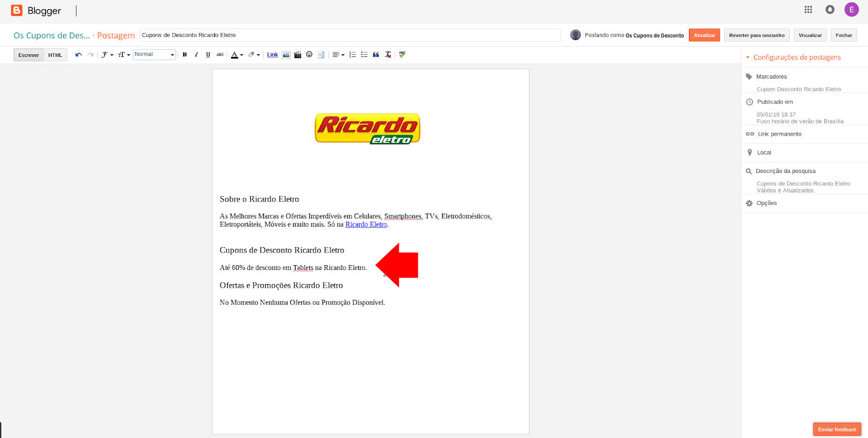The image size is (868, 438).
Task: Click the Blogger logo icon
Action: 17,10
